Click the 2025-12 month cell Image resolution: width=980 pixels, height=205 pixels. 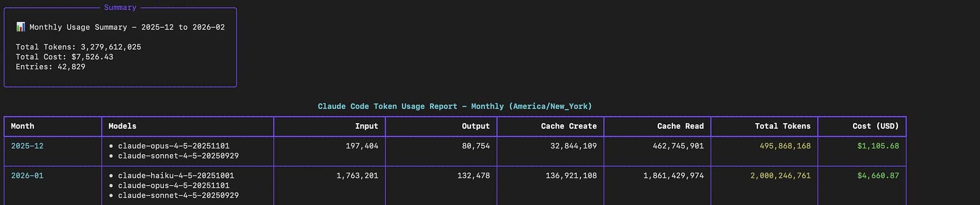pos(27,146)
